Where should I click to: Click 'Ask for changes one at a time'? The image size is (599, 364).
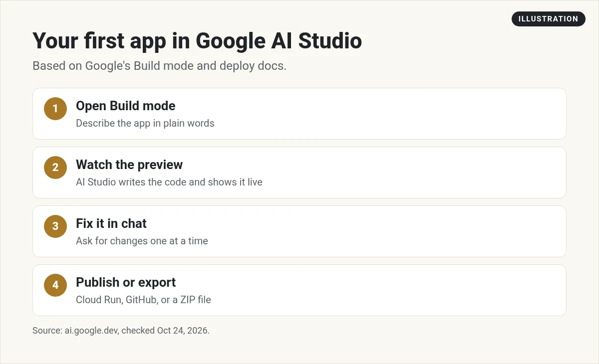click(142, 241)
